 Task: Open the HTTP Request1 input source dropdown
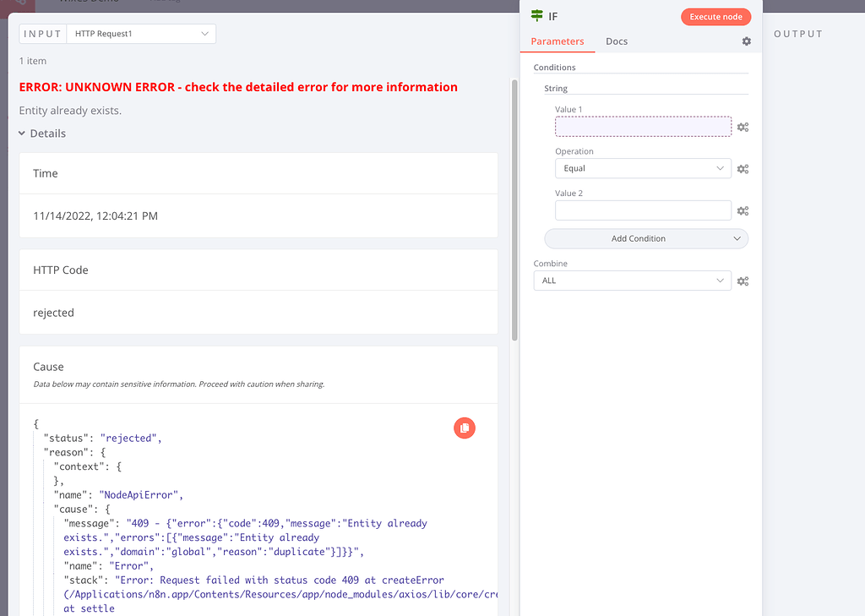140,34
